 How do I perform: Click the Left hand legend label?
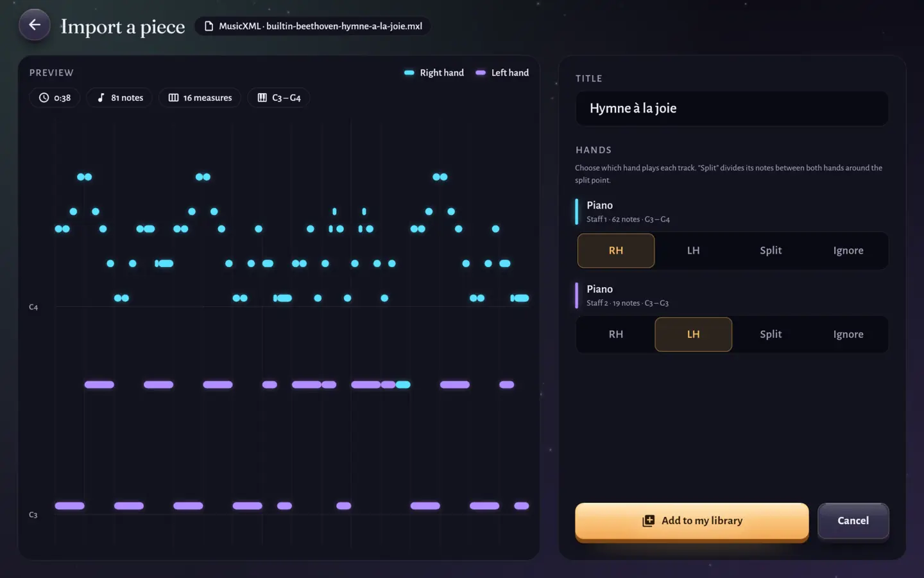pyautogui.click(x=510, y=73)
